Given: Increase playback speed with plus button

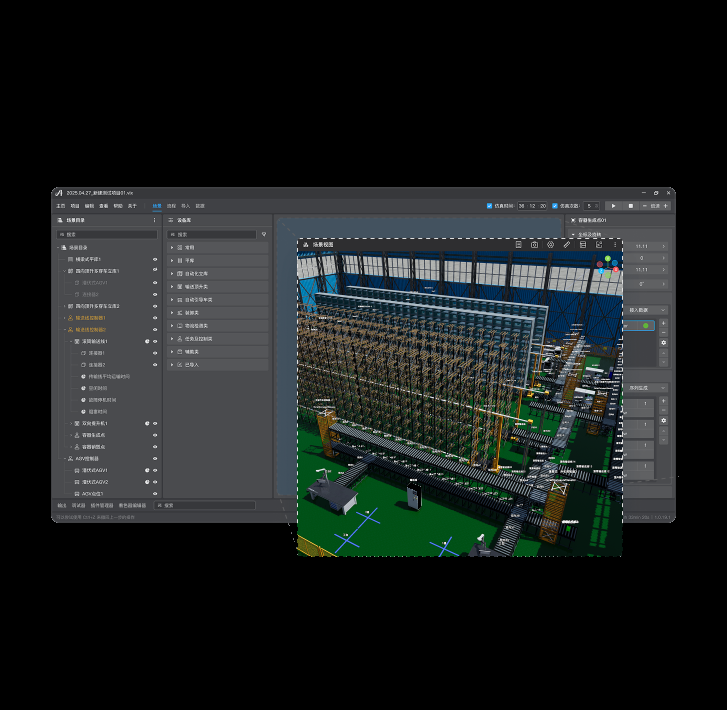Looking at the screenshot, I should [666, 206].
